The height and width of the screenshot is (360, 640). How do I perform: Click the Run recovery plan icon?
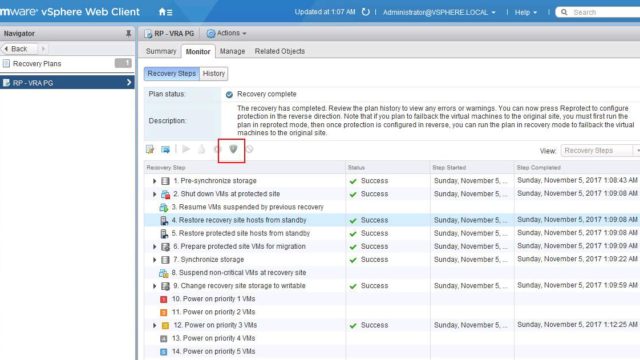[x=217, y=149]
